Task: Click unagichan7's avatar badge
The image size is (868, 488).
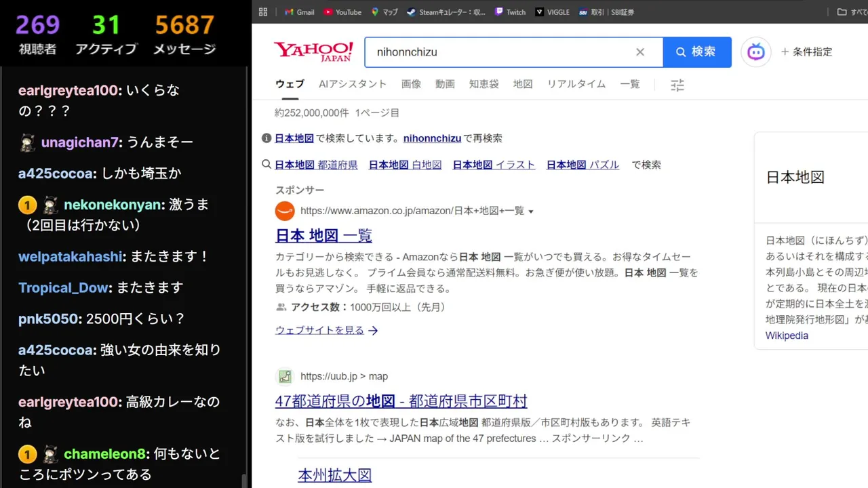Action: pos(27,142)
